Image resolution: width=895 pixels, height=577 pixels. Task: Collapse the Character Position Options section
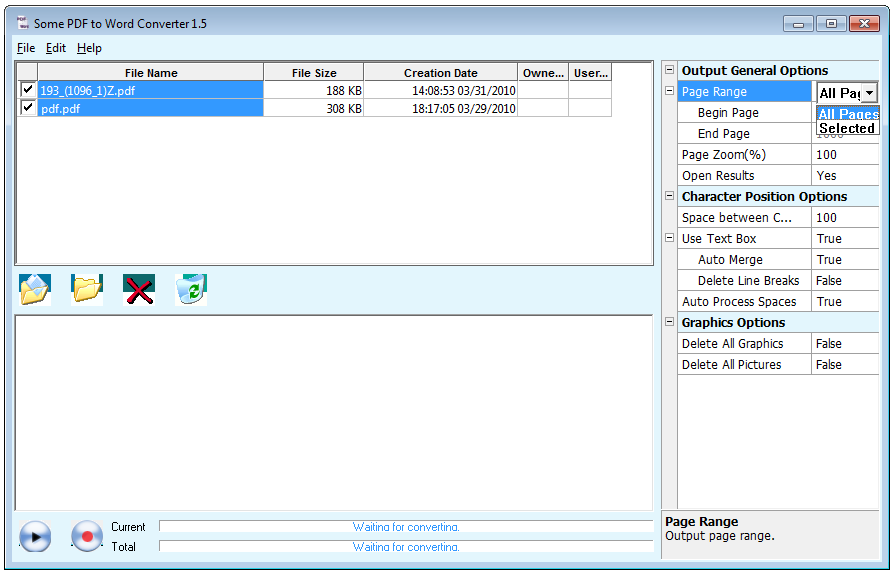point(670,196)
